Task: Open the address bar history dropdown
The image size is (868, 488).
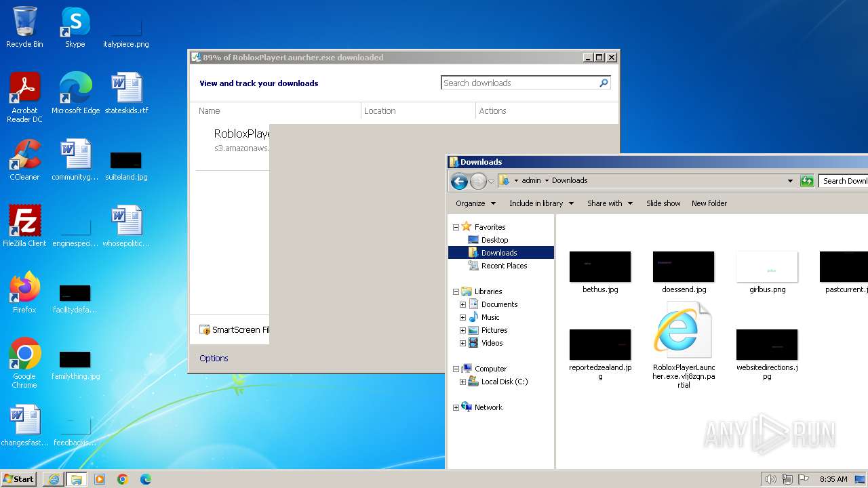Action: 790,181
